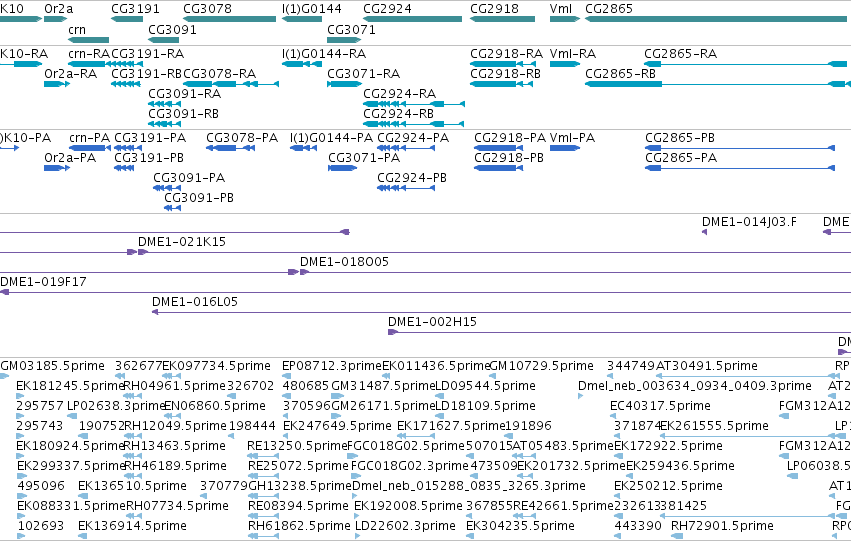The width and height of the screenshot is (851, 541).
Task: Select the CG3191 gene name
Action: [x=135, y=9]
